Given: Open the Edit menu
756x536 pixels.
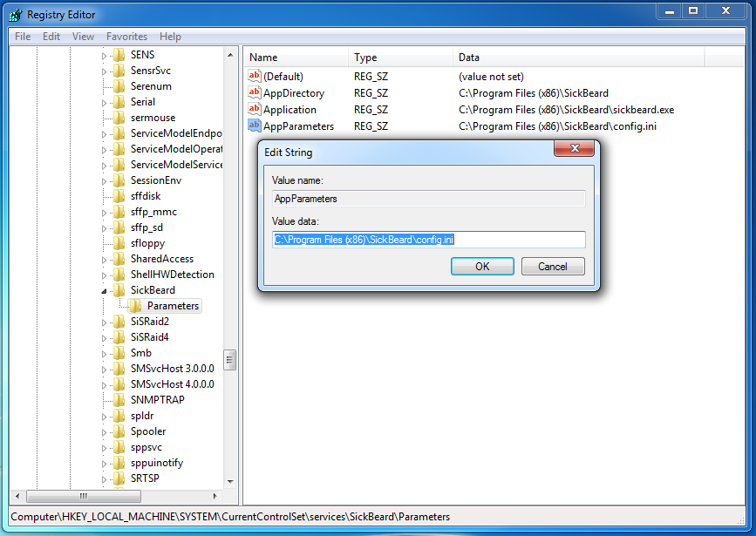Looking at the screenshot, I should [51, 37].
